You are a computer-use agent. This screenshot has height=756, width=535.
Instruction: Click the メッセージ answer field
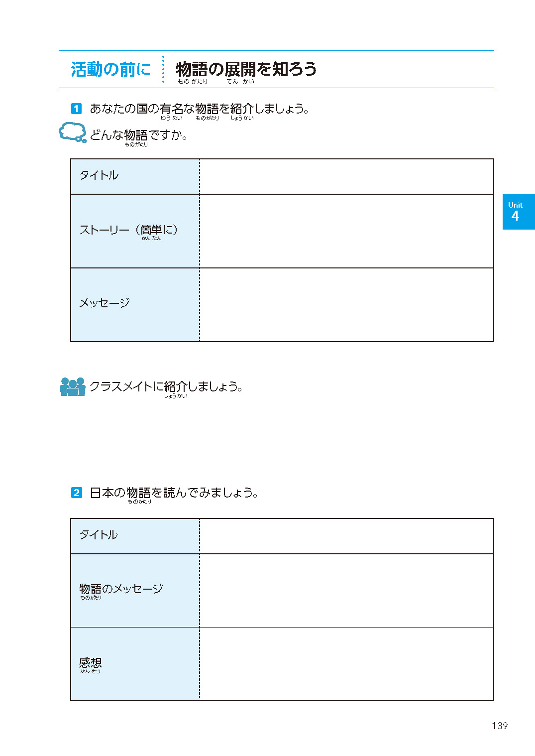pyautogui.click(x=346, y=305)
